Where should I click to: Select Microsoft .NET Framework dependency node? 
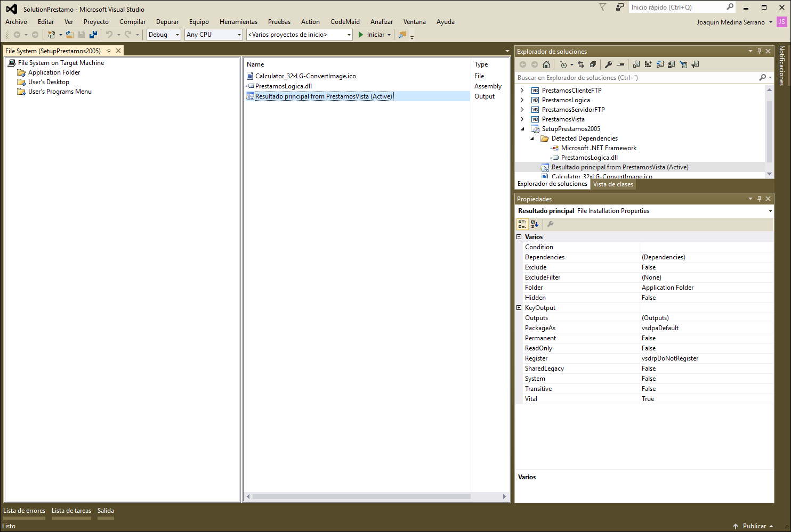tap(599, 148)
